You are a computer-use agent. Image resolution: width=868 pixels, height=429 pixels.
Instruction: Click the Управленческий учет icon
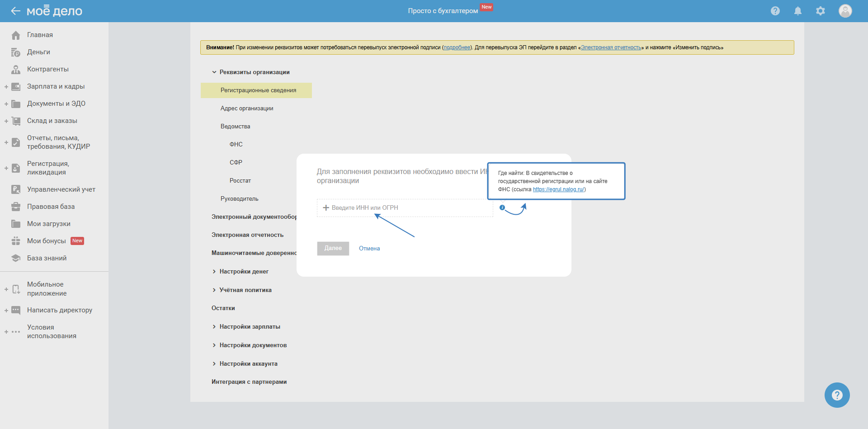16,189
